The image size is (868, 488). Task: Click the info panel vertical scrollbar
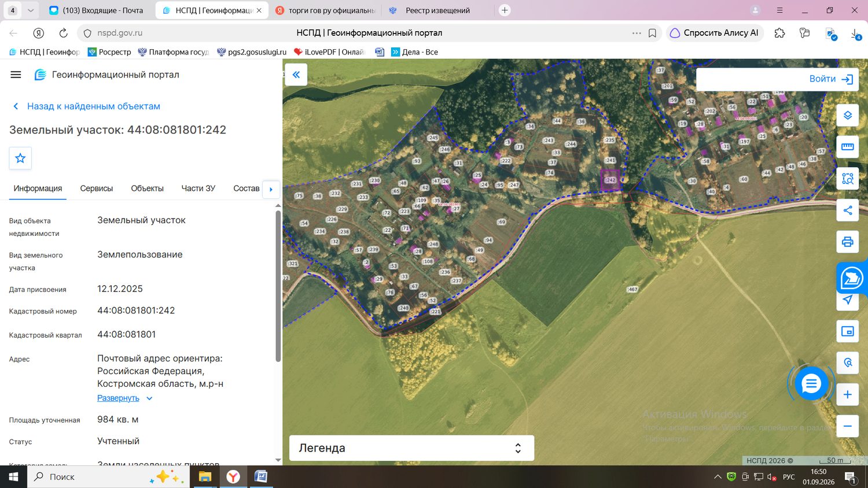[x=278, y=286]
